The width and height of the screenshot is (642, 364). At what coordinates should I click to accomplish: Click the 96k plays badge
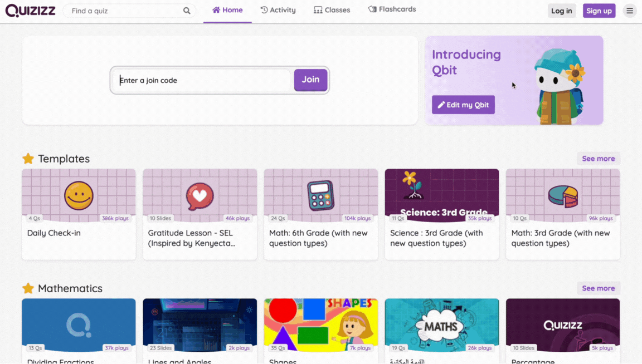point(601,218)
